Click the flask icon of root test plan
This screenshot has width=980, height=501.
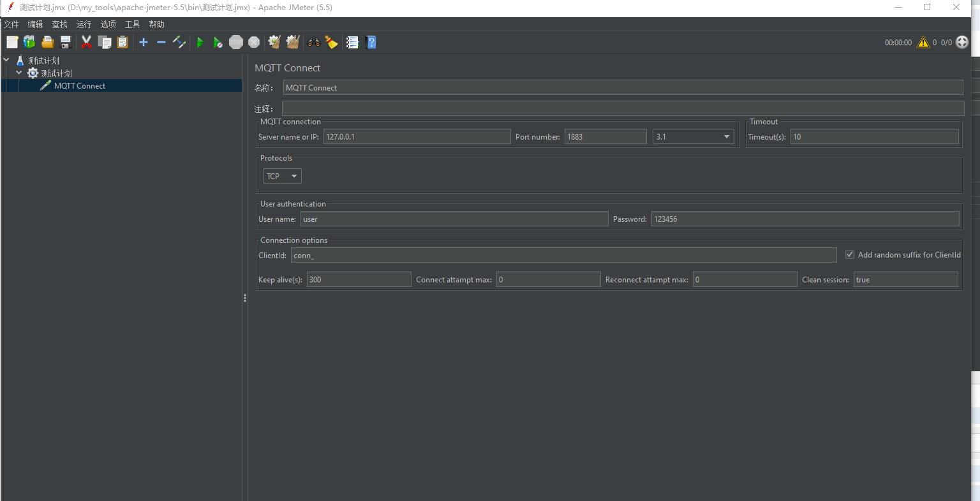20,61
